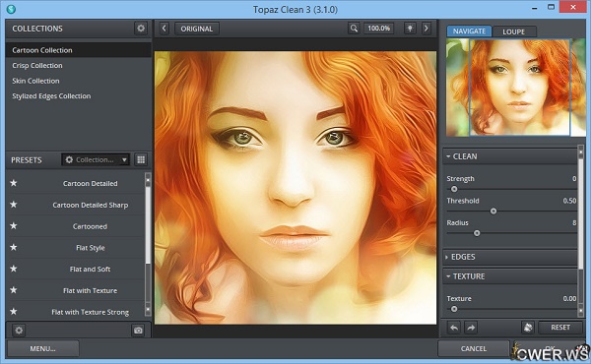Apply the Cartooned preset
The image size is (591, 364).
pyautogui.click(x=90, y=226)
